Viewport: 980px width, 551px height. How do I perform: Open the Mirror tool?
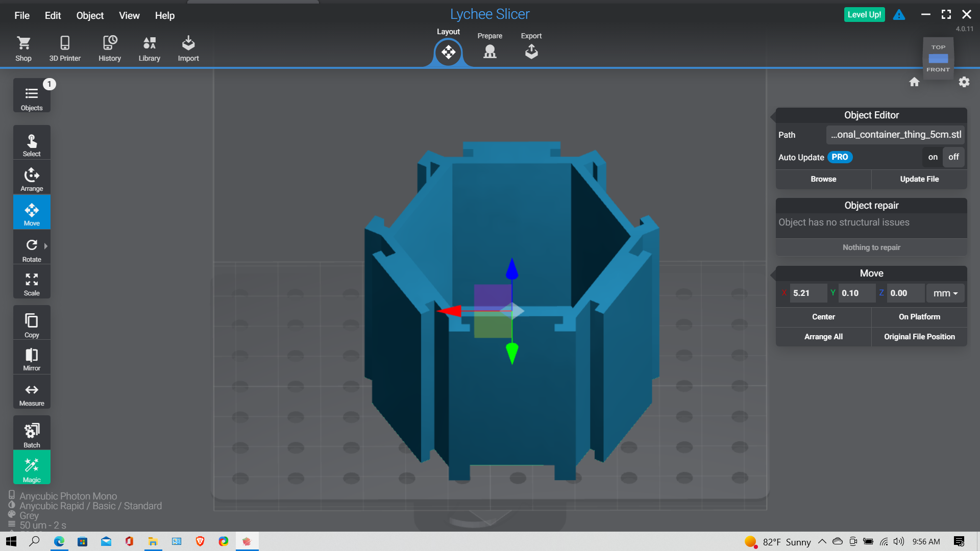coord(32,358)
